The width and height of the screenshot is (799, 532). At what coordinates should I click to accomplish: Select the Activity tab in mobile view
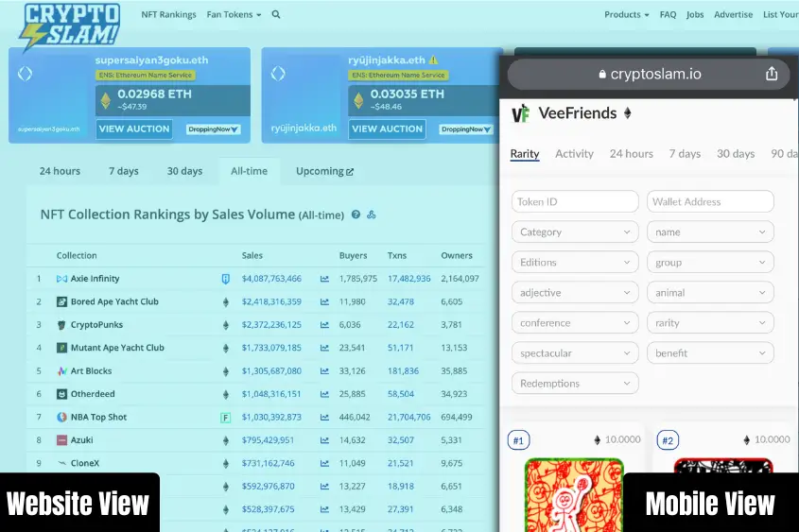tap(574, 154)
